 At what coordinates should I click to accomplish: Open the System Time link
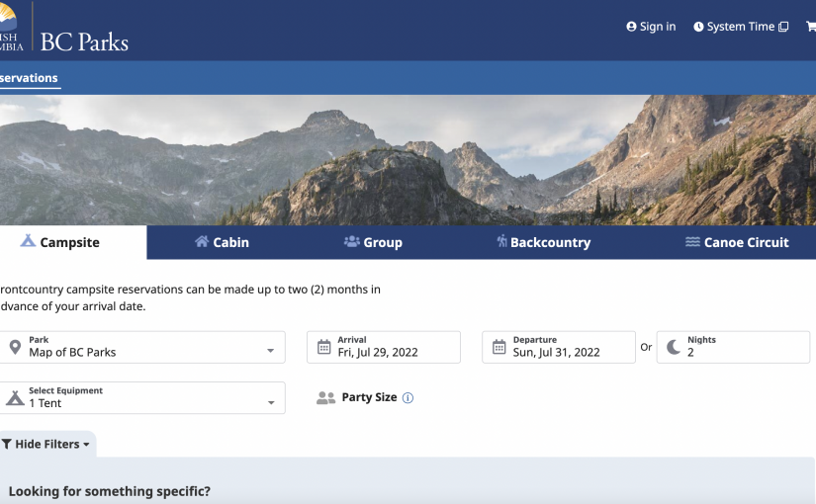coord(741,27)
